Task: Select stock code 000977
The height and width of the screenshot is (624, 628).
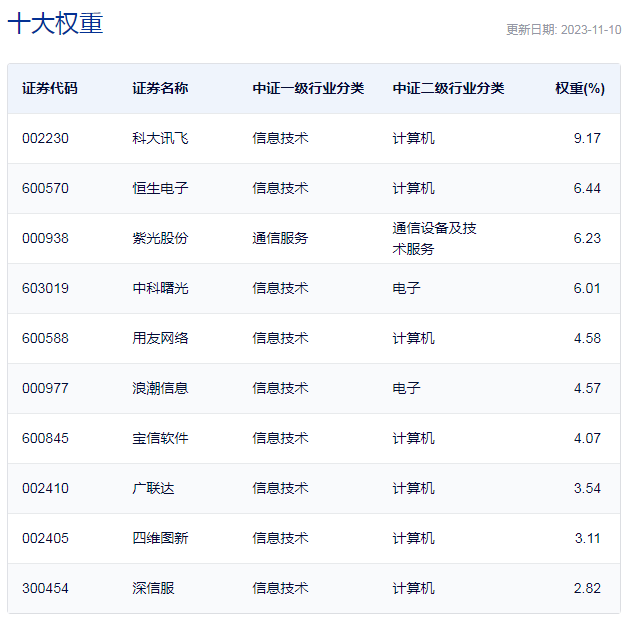Action: tap(45, 388)
